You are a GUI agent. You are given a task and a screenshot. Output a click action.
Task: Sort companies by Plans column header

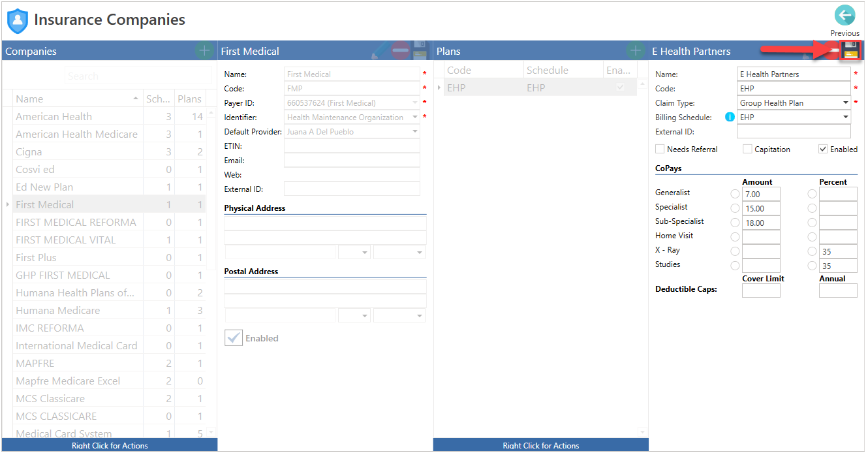coord(190,99)
